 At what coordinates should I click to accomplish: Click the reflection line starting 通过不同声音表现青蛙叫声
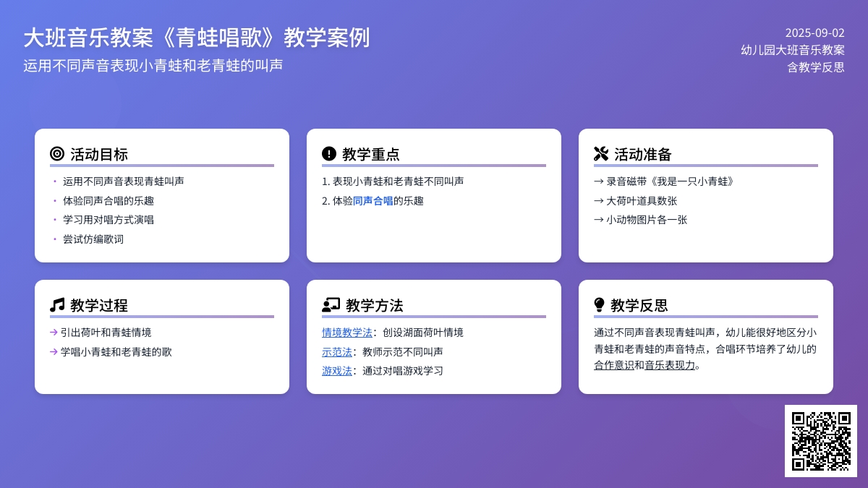click(x=705, y=333)
